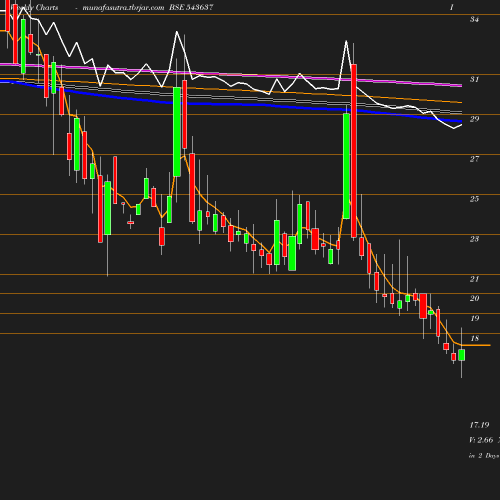Click the 29 price axis label

[474, 119]
